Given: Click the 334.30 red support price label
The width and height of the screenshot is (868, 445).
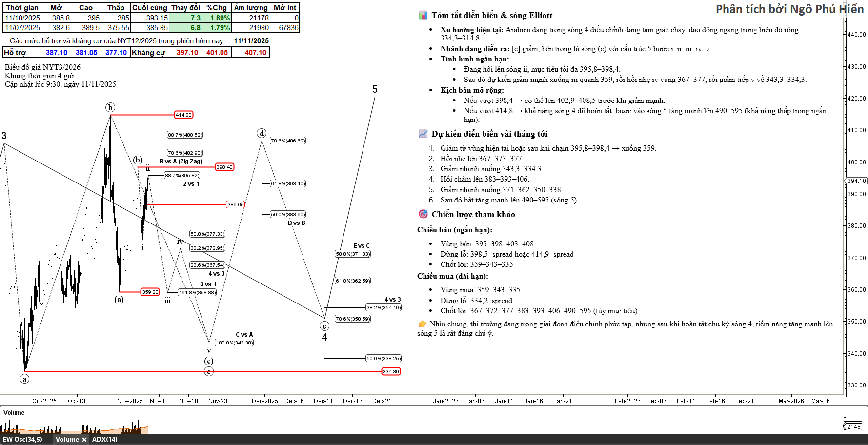Looking at the screenshot, I should point(390,371).
